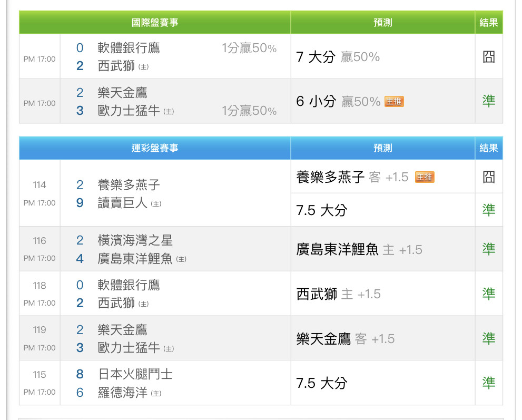The height and width of the screenshot is (420, 522).
Task: Click the 6 小分 贏50% prediction
Action: (x=338, y=102)
